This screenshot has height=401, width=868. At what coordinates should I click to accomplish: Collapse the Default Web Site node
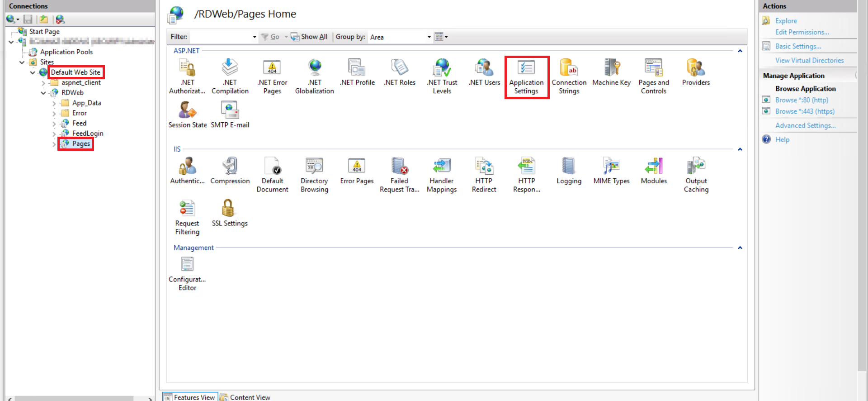pos(33,72)
